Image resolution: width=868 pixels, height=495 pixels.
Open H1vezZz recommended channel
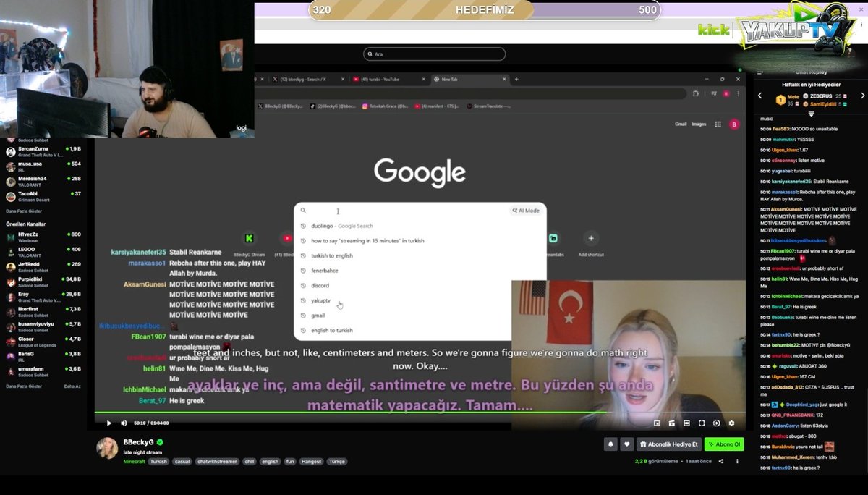[43, 237]
